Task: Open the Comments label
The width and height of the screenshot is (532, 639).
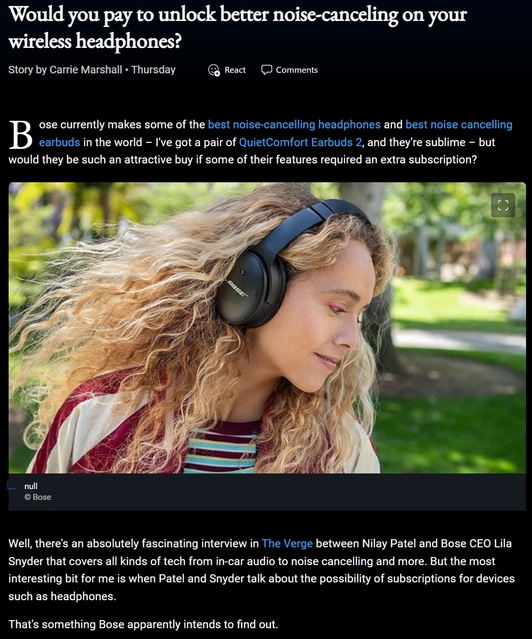Action: pos(296,70)
